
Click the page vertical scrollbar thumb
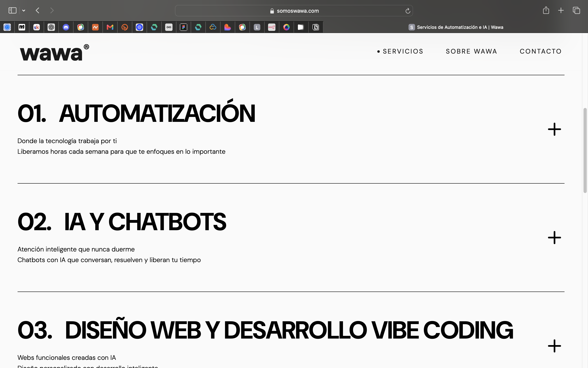pyautogui.click(x=585, y=150)
